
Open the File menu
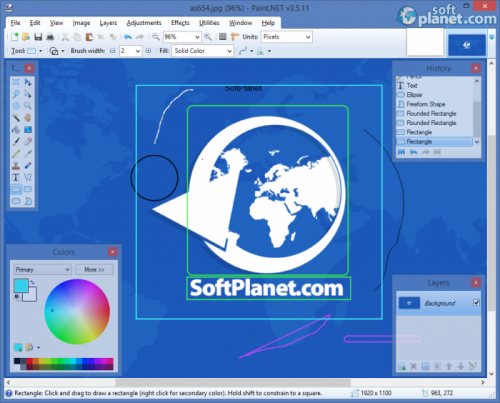[x=15, y=23]
